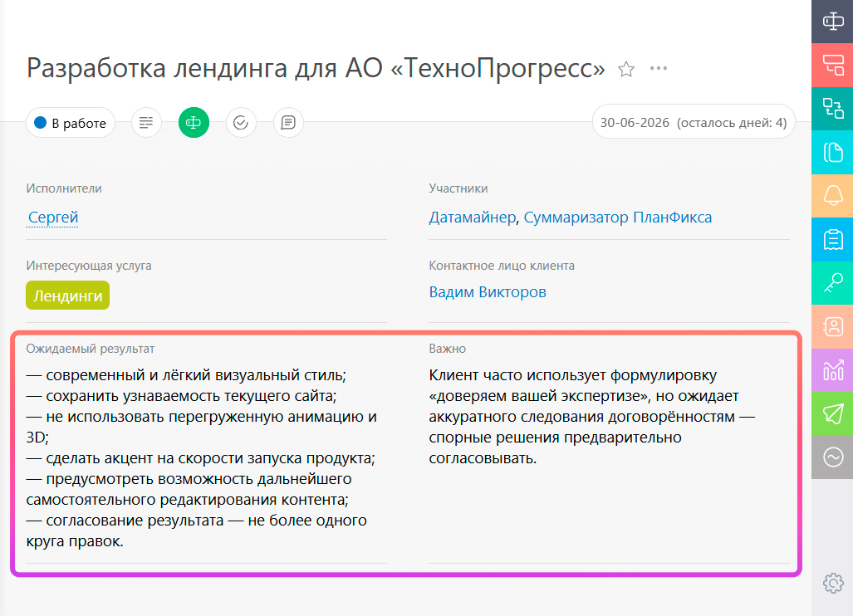
Task: Open the red sidebar panel icon
Action: click(833, 66)
